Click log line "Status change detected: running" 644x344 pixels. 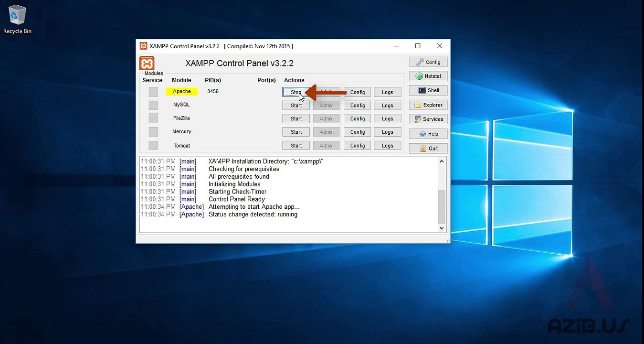tap(253, 215)
